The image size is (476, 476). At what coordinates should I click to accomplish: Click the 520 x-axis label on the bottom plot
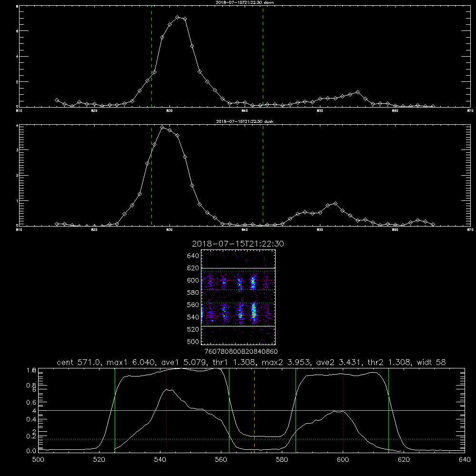click(99, 460)
